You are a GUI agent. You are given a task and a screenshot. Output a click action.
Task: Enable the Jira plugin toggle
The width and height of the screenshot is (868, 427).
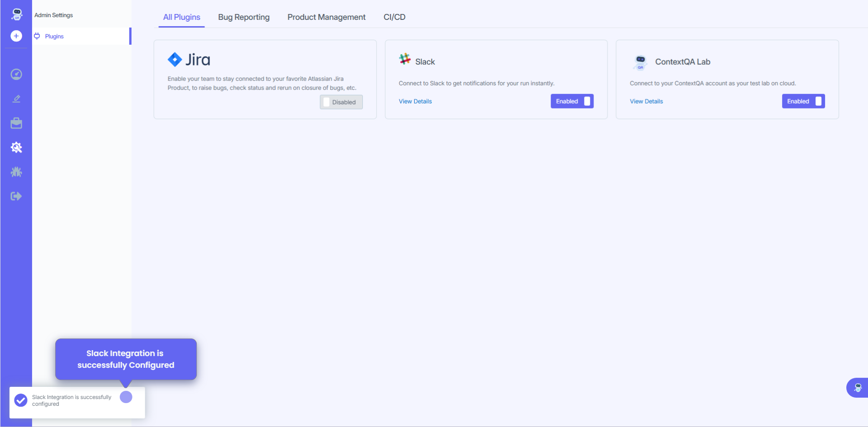pos(341,102)
